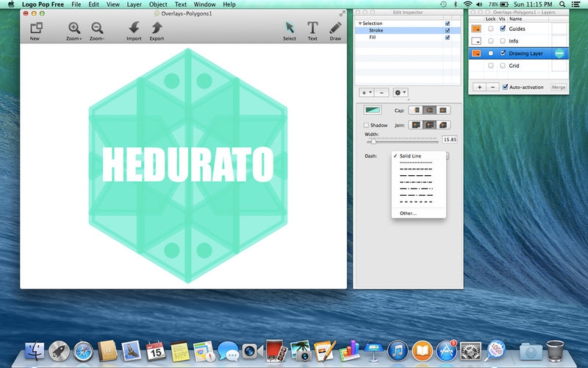This screenshot has width=588, height=368.
Task: Zoom in using the Zoom+ magnifier icon
Action: pos(74,29)
